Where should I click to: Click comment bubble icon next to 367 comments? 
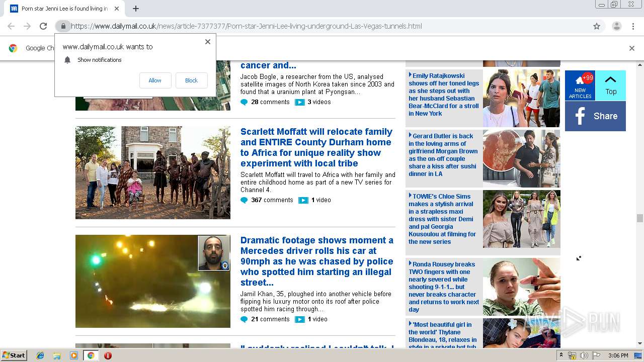coord(244,200)
